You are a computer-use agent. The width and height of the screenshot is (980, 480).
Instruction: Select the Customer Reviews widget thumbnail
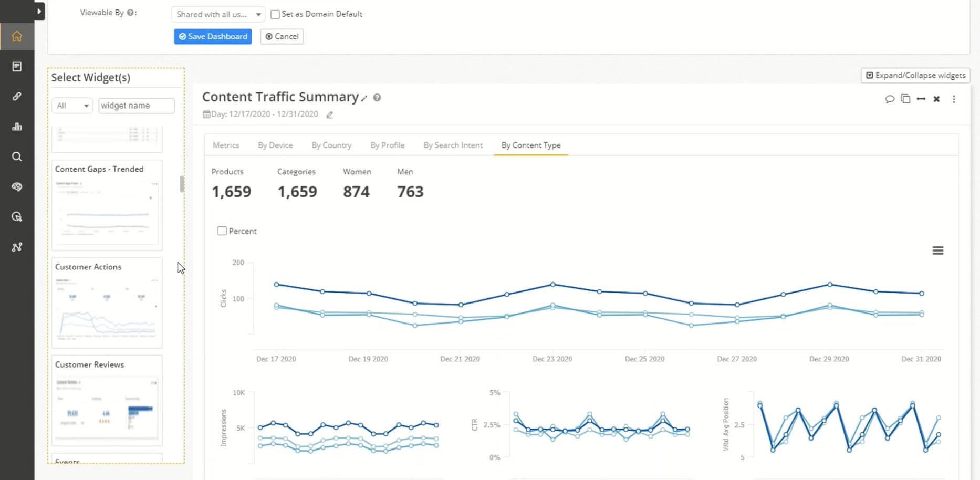coord(107,401)
